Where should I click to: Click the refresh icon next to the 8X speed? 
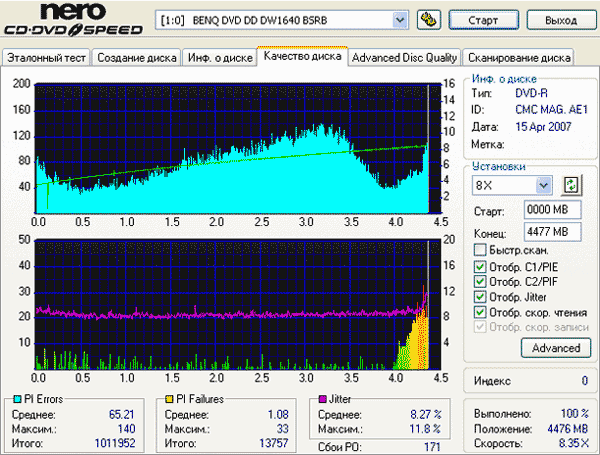(x=571, y=186)
